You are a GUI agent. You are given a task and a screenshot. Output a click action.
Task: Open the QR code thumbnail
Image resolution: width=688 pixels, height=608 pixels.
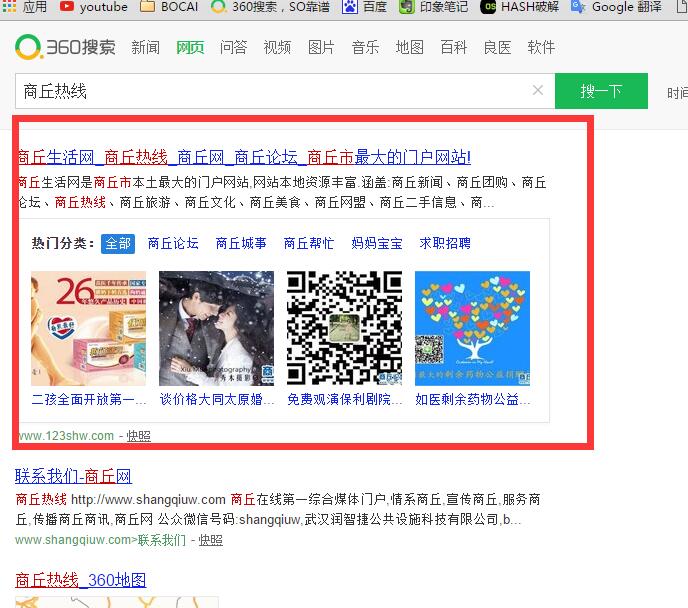click(x=344, y=328)
